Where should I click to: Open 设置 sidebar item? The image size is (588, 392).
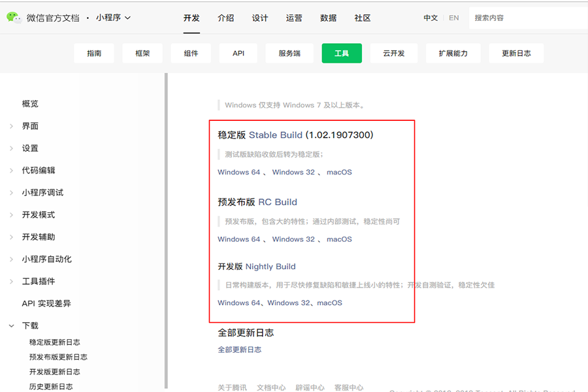pos(30,148)
